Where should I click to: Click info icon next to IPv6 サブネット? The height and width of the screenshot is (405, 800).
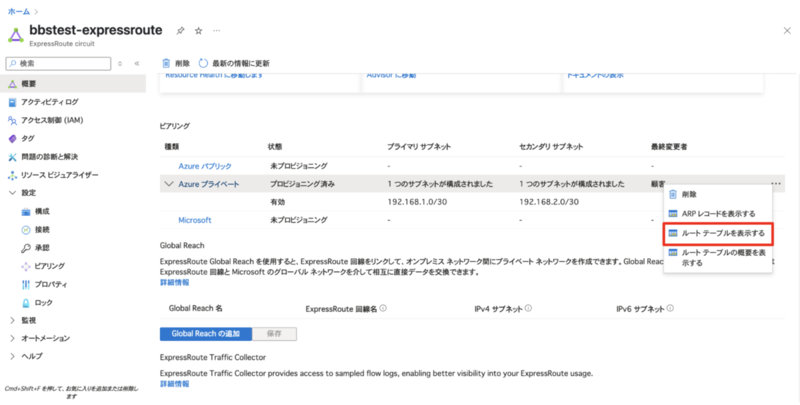pyautogui.click(x=670, y=308)
